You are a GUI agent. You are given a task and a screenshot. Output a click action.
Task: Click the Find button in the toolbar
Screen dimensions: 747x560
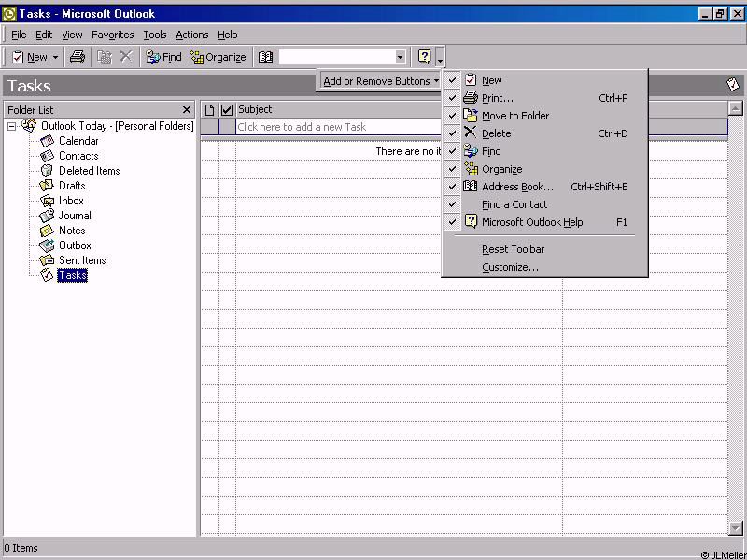(x=163, y=57)
